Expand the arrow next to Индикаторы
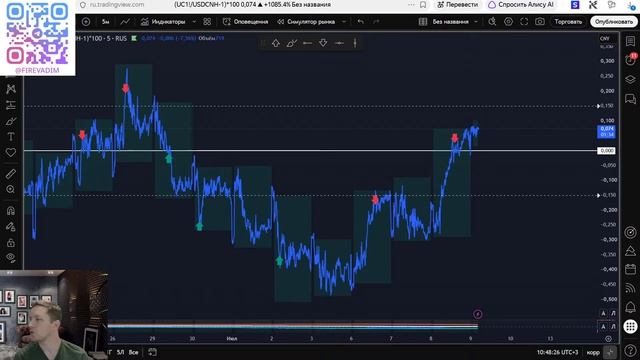This screenshot has width=640, height=360. [x=194, y=22]
